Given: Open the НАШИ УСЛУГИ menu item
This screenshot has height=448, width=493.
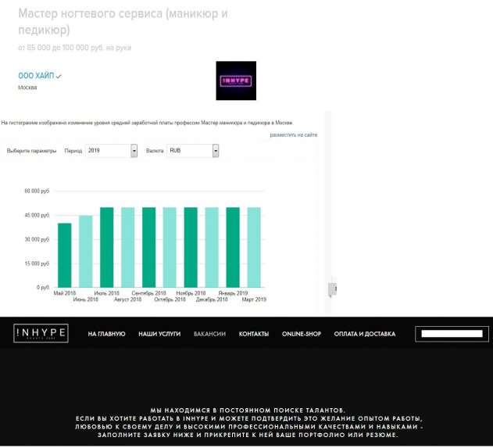Looking at the screenshot, I should pyautogui.click(x=159, y=334).
